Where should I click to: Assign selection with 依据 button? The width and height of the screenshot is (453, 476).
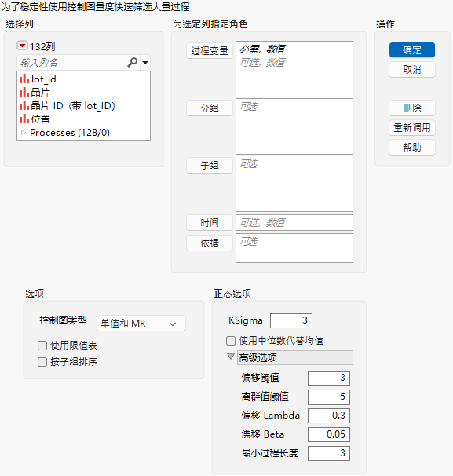click(210, 243)
